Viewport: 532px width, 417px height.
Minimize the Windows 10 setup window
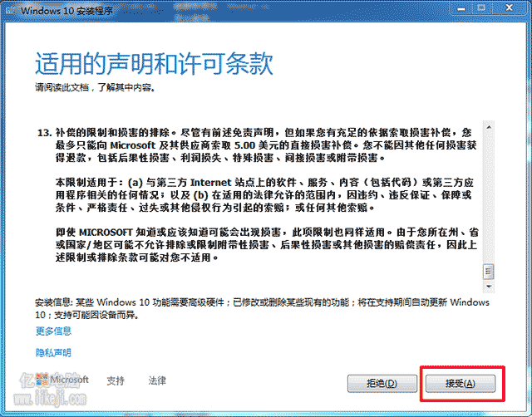pos(461,8)
